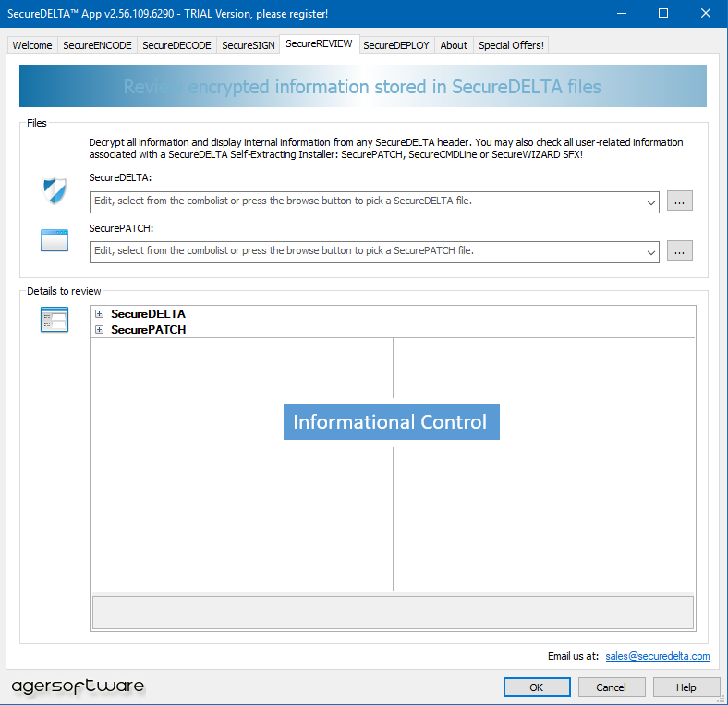Open Help via the Help button
This screenshot has height=705, width=728.
coord(686,687)
